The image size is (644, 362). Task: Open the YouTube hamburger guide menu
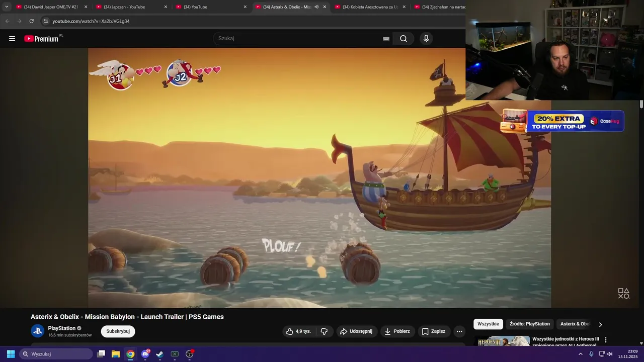coord(12,39)
